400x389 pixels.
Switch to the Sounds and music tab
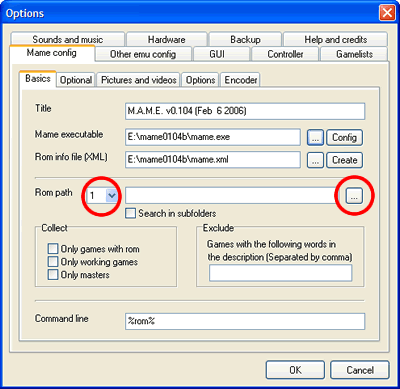[x=68, y=39]
